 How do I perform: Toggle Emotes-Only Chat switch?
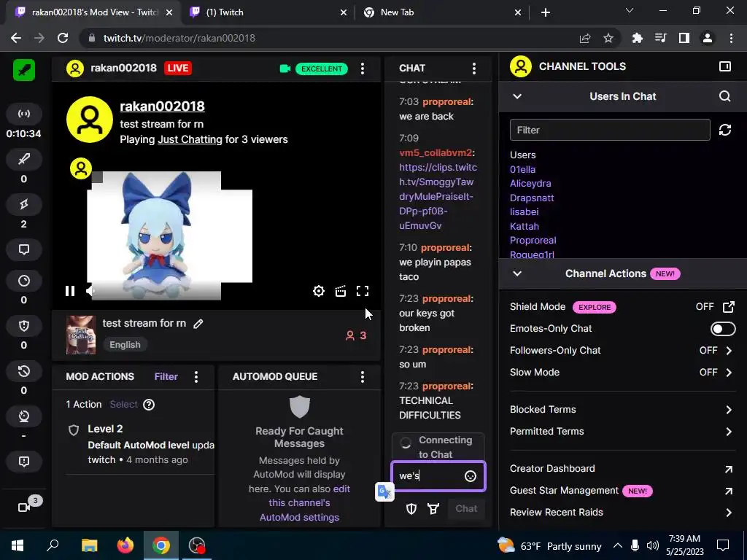[x=723, y=329]
